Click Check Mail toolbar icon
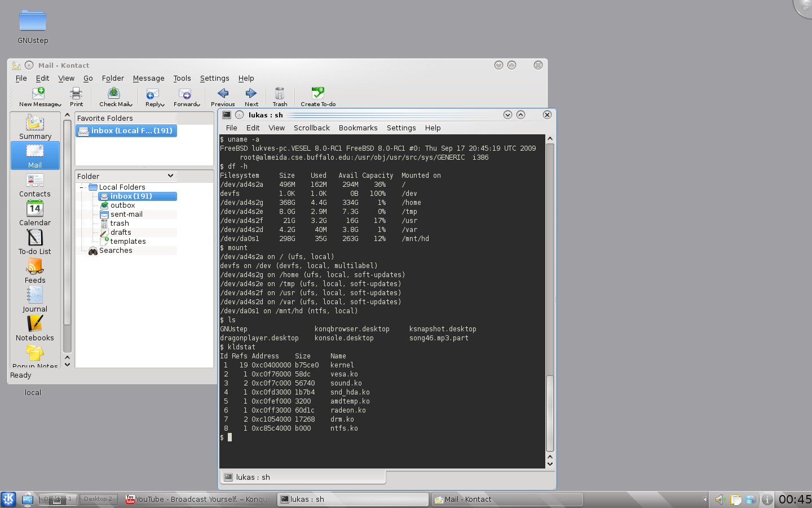This screenshot has width=812, height=508. [x=114, y=93]
